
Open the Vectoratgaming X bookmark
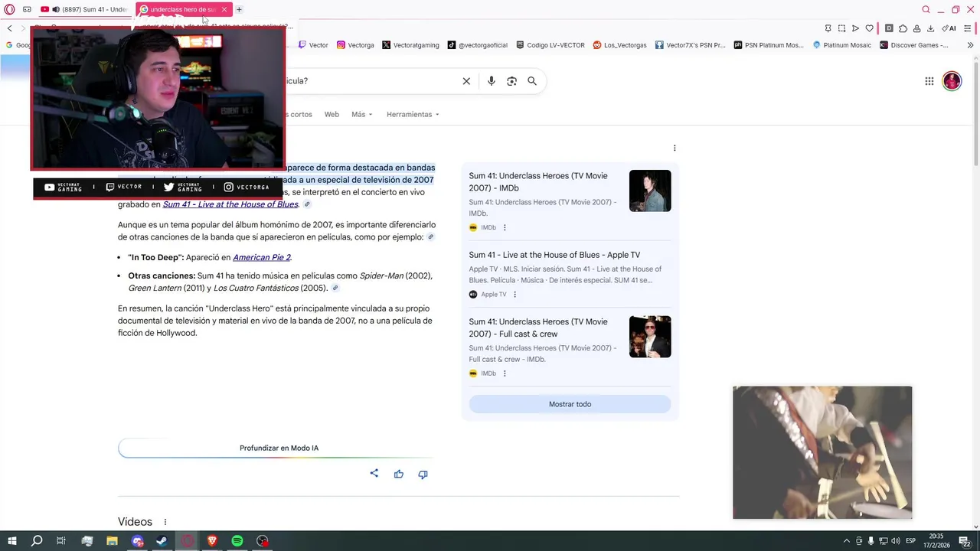[x=410, y=45]
